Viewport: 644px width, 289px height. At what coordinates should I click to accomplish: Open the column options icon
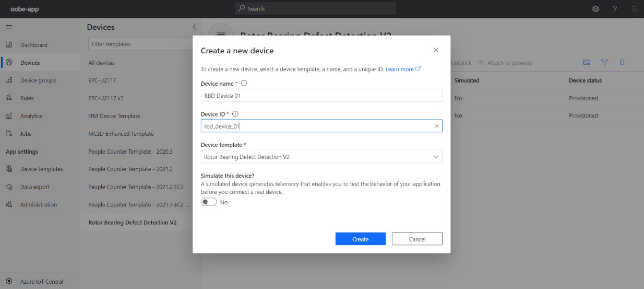point(587,63)
